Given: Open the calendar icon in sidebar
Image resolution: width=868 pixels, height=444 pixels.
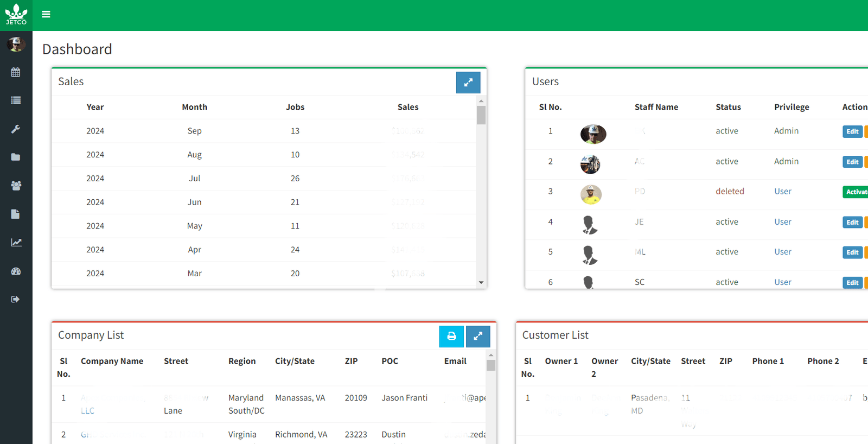Looking at the screenshot, I should click(x=16, y=72).
